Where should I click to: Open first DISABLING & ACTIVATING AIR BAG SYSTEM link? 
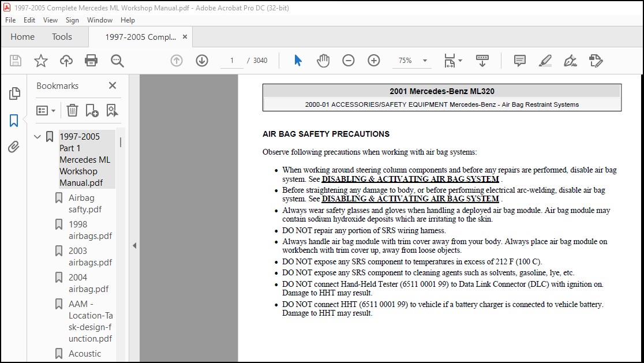[x=410, y=179]
